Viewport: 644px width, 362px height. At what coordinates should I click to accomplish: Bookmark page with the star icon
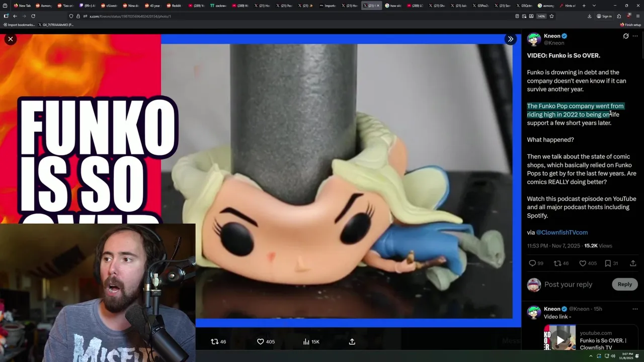551,16
